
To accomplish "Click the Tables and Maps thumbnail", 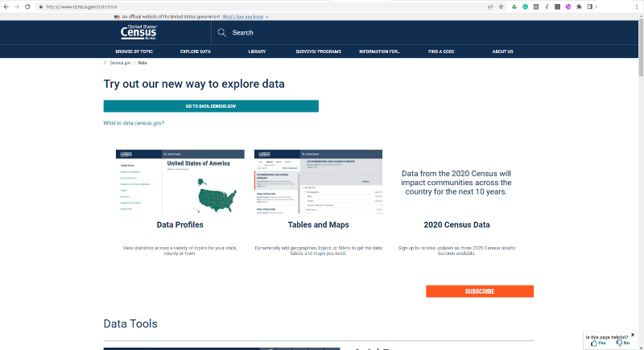I will (x=318, y=181).
